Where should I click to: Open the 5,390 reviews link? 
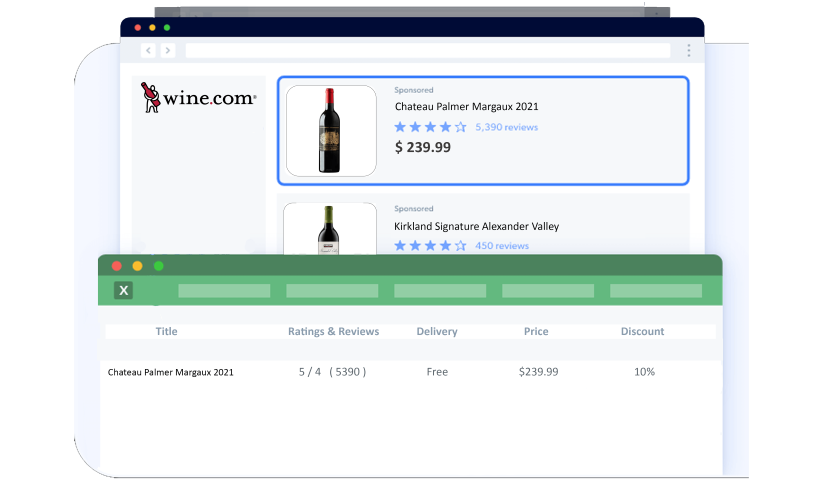click(x=507, y=127)
